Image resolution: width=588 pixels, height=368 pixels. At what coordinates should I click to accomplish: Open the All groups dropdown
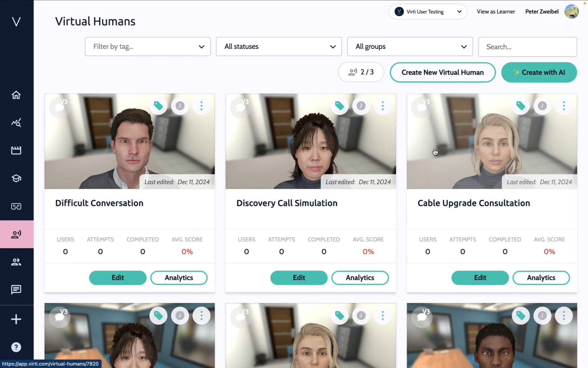[410, 47]
